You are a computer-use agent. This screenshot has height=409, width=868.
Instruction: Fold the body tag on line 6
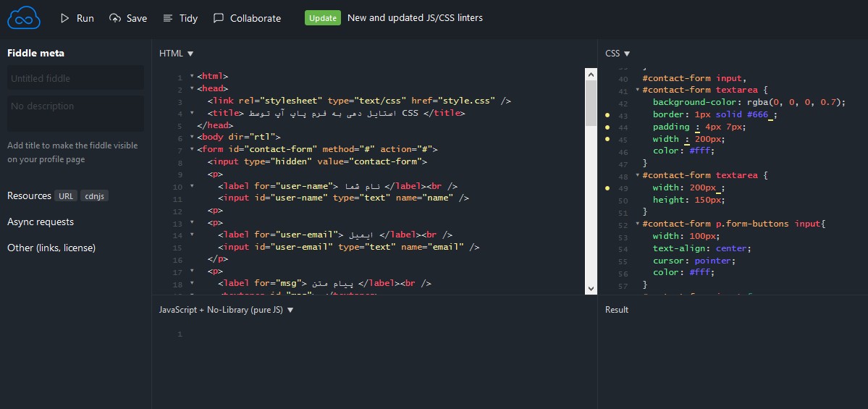click(192, 137)
